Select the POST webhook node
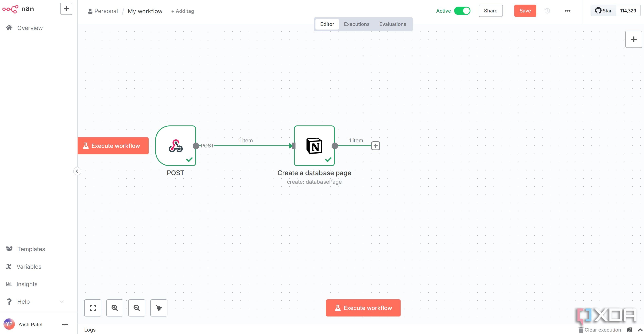The image size is (644, 334). [176, 146]
